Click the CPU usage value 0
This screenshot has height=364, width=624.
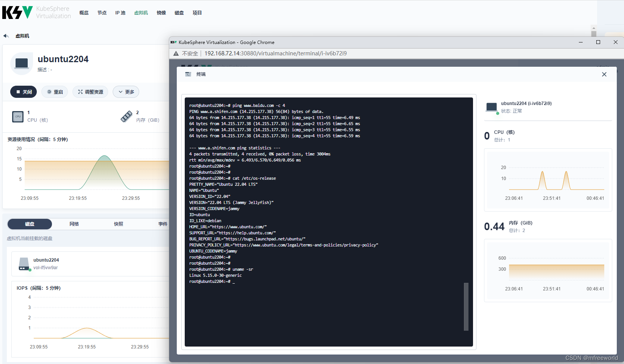487,136
